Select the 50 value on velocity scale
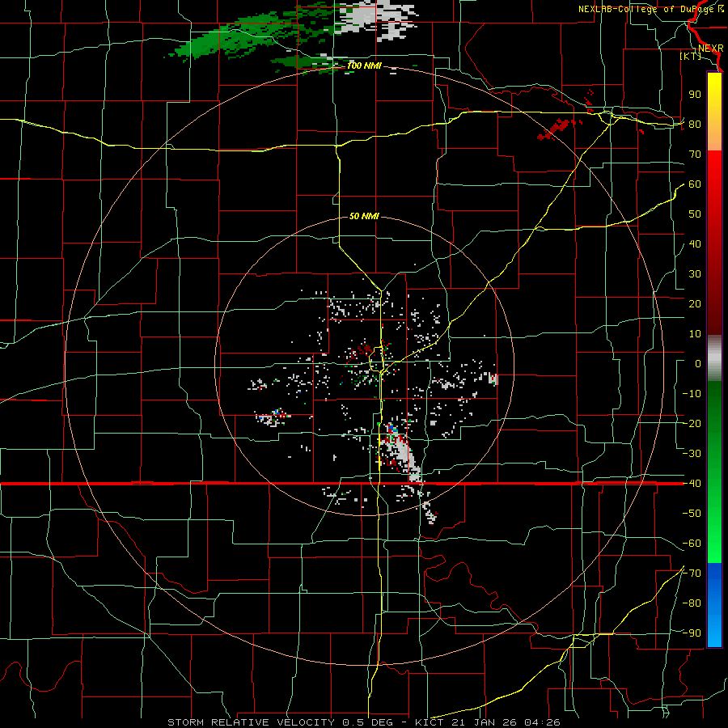Image resolution: width=728 pixels, height=728 pixels. point(695,214)
